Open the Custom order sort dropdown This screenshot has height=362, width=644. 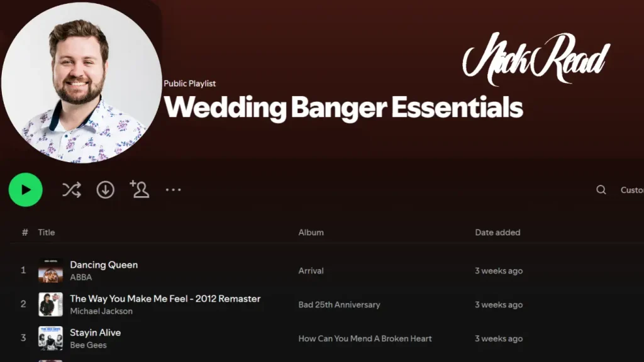[632, 190]
